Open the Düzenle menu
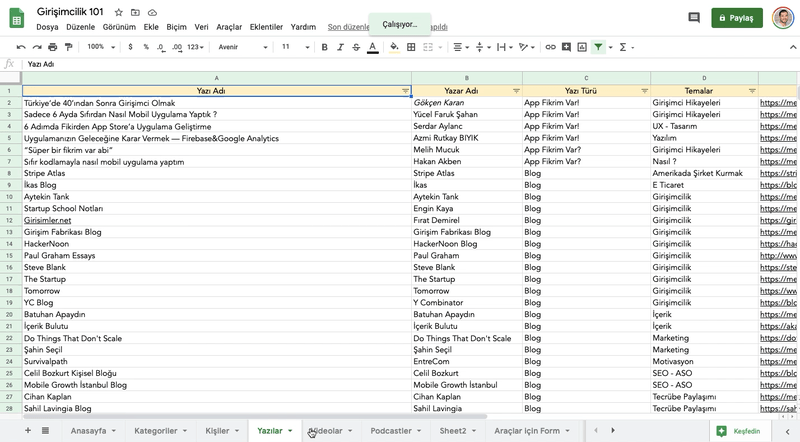Viewport: 800px width, 442px height. pos(81,27)
